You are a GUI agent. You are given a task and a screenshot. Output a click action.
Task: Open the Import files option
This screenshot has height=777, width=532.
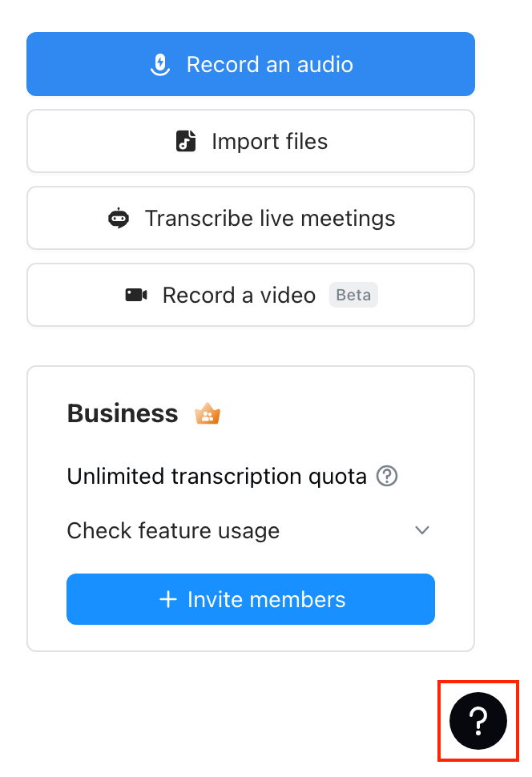click(x=251, y=141)
